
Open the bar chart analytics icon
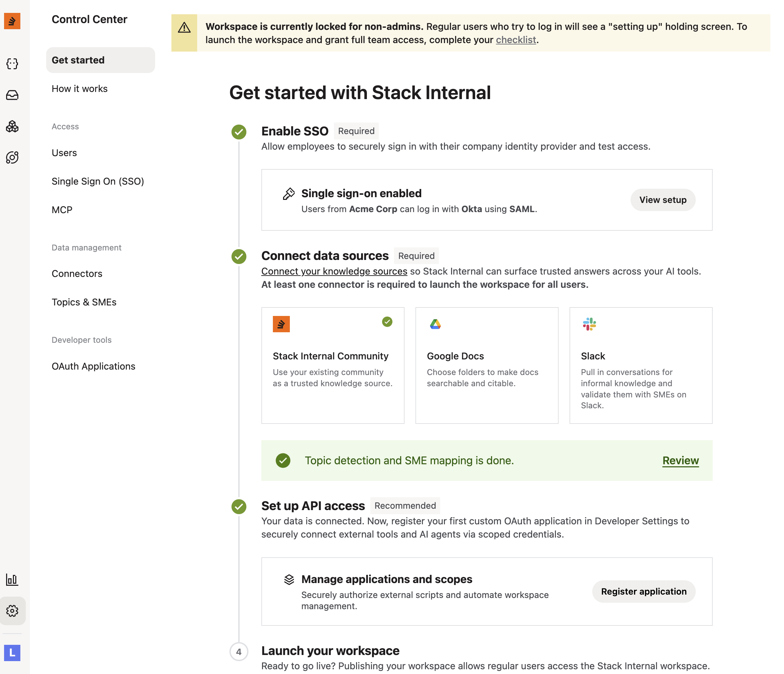click(x=12, y=579)
